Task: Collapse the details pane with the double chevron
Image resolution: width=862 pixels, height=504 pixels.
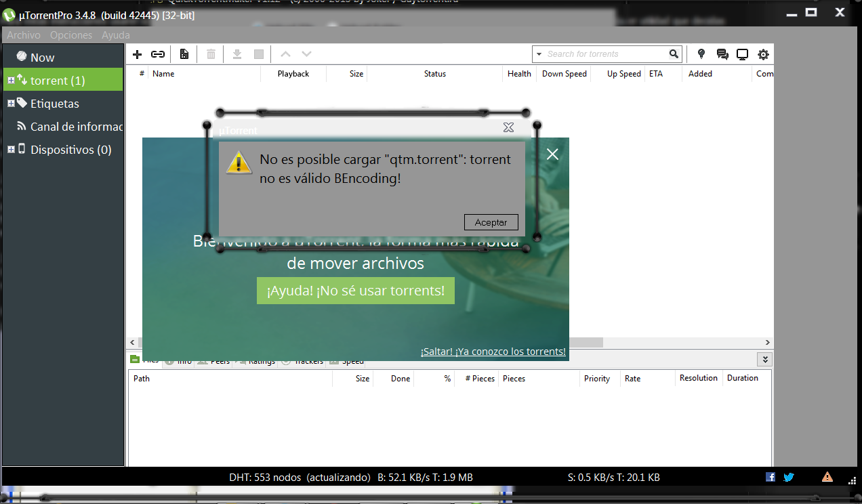Action: coord(765,360)
